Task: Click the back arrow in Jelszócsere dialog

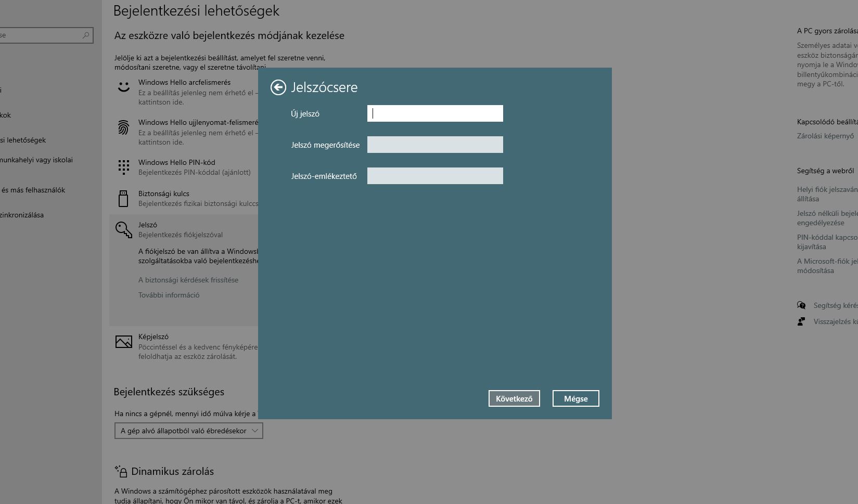Action: click(278, 87)
